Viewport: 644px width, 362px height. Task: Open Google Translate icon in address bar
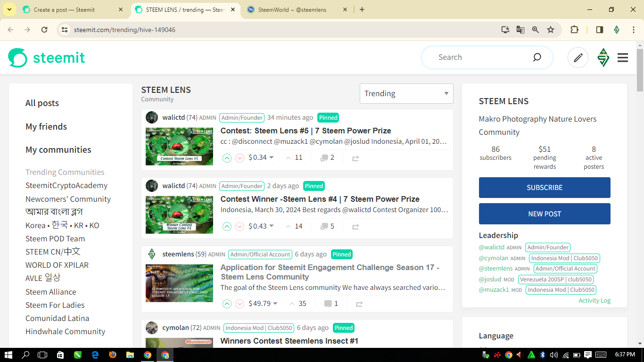[x=520, y=30]
